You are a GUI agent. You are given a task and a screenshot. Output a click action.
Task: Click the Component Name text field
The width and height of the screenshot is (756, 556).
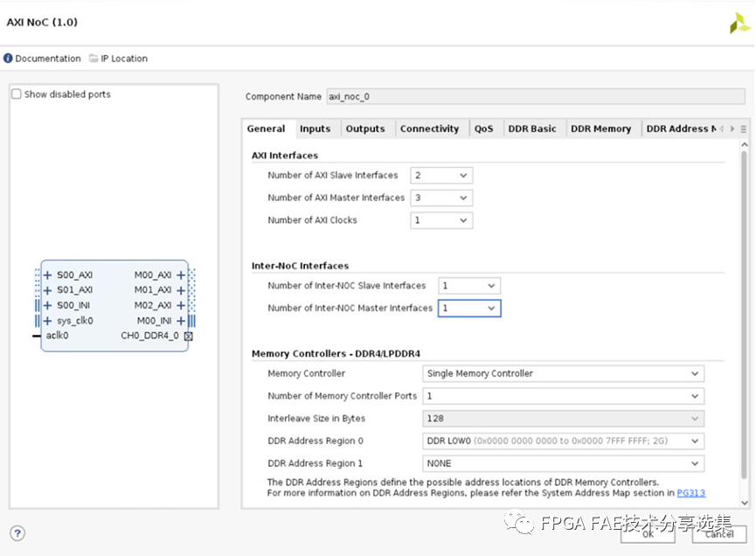(535, 97)
